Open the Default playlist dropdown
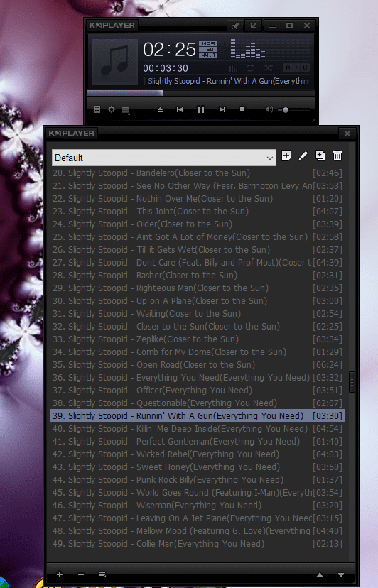This screenshot has height=588, width=378. [164, 158]
